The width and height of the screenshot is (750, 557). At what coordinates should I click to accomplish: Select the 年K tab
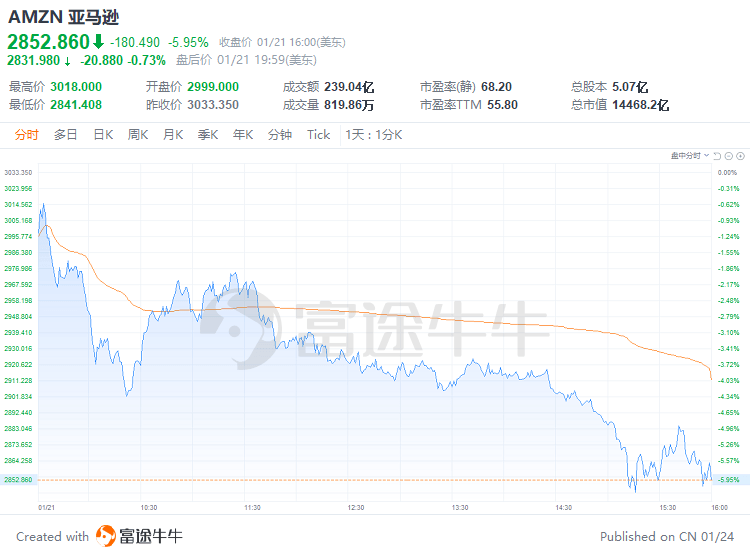click(243, 135)
